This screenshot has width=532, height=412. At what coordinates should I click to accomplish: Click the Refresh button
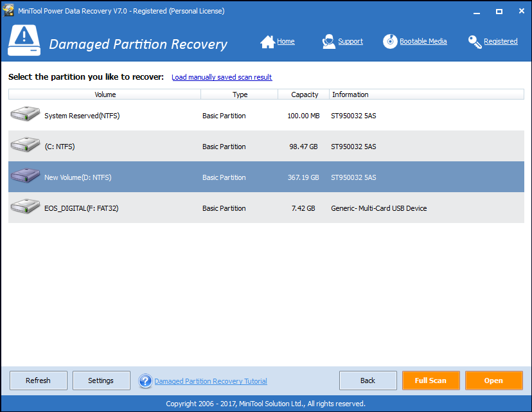39,381
